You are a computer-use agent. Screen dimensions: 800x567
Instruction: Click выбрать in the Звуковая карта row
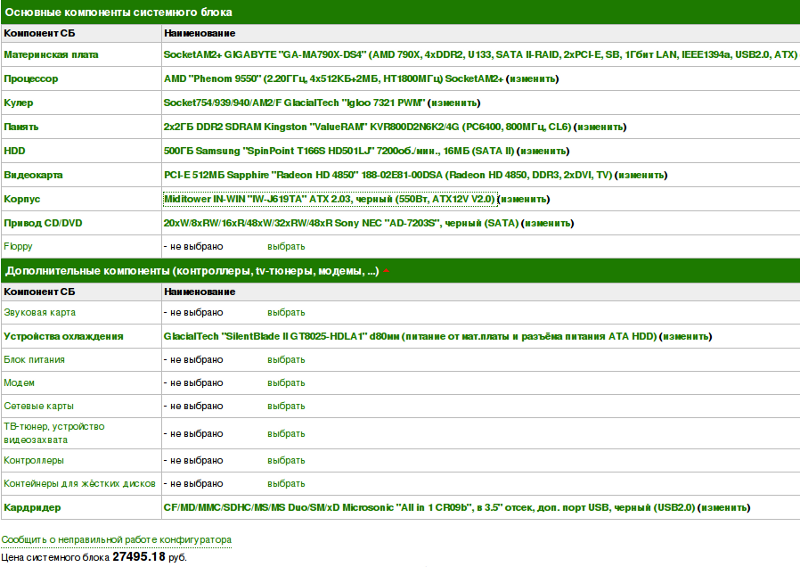tap(286, 312)
